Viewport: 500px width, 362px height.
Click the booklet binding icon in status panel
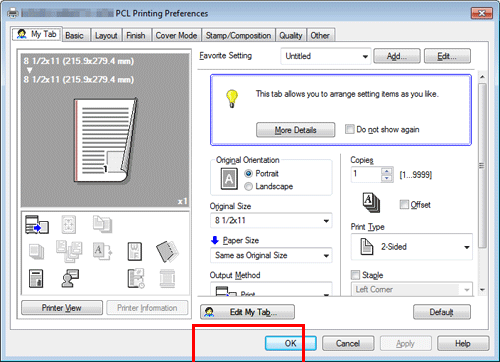[x=167, y=251]
